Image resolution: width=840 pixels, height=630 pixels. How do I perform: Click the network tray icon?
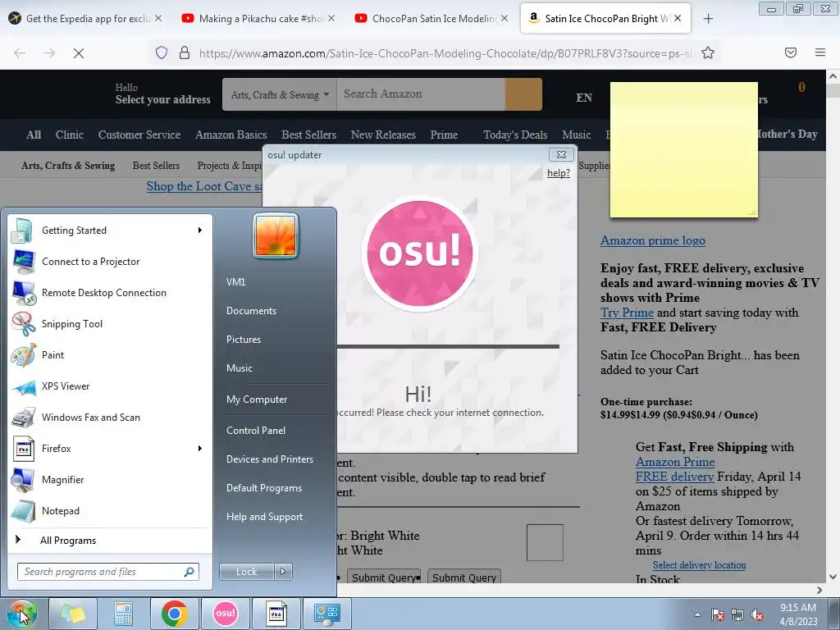pos(737,614)
